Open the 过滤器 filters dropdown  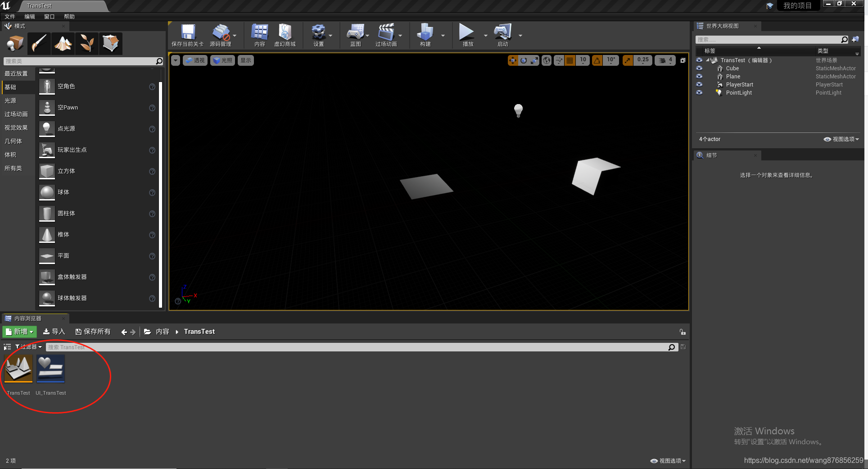(x=28, y=347)
